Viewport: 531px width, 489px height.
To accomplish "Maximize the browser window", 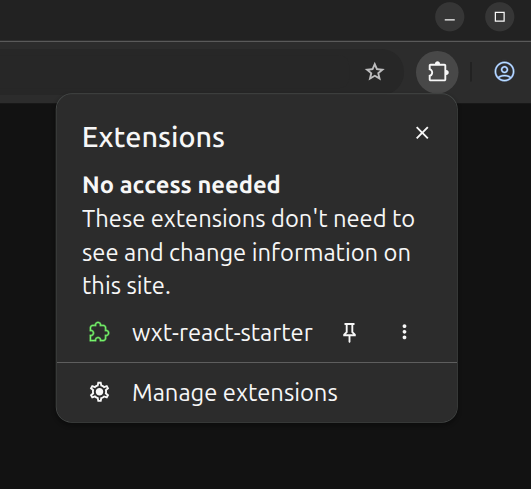I will pyautogui.click(x=500, y=17).
